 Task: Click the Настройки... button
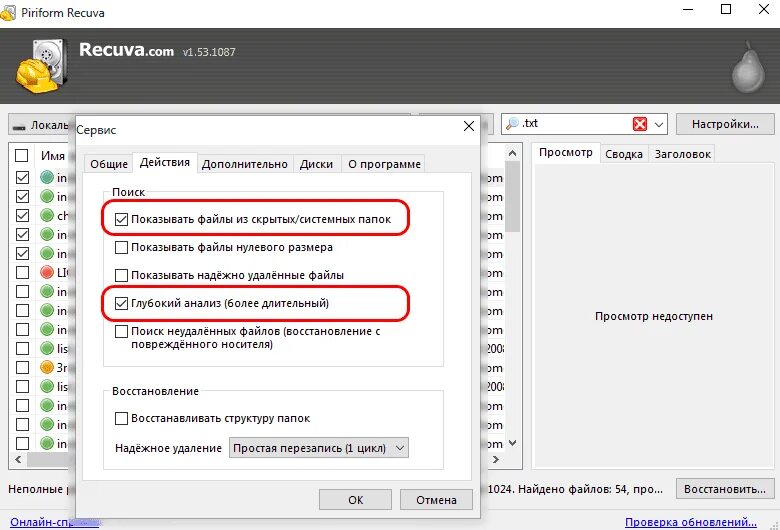coord(725,124)
